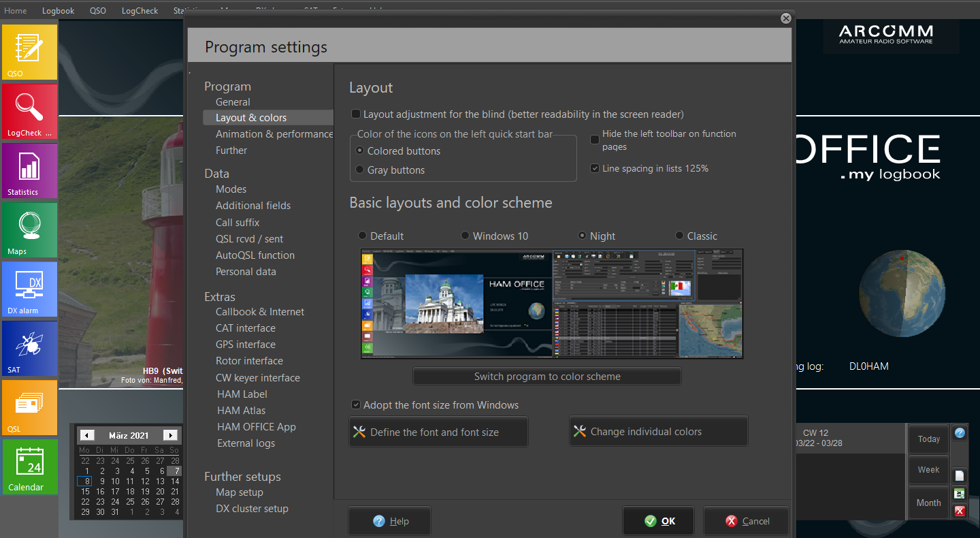
Task: Enable layout adjustment for the blind
Action: 356,114
